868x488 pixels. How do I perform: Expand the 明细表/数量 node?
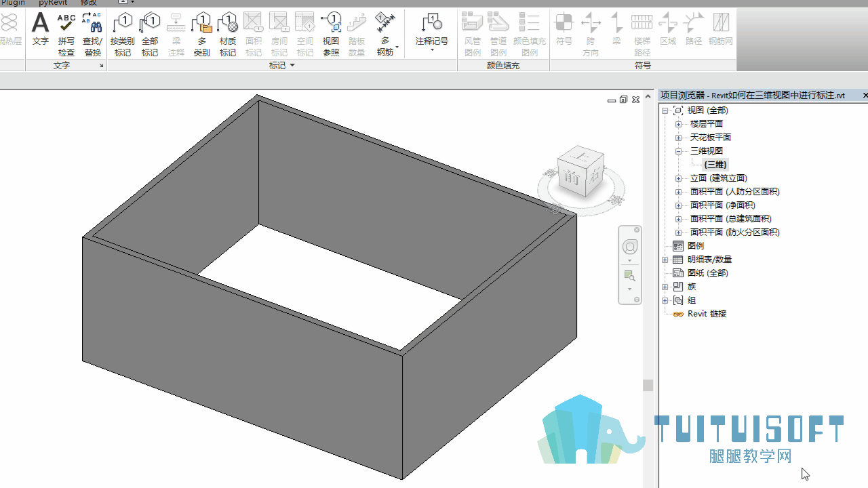click(x=665, y=260)
